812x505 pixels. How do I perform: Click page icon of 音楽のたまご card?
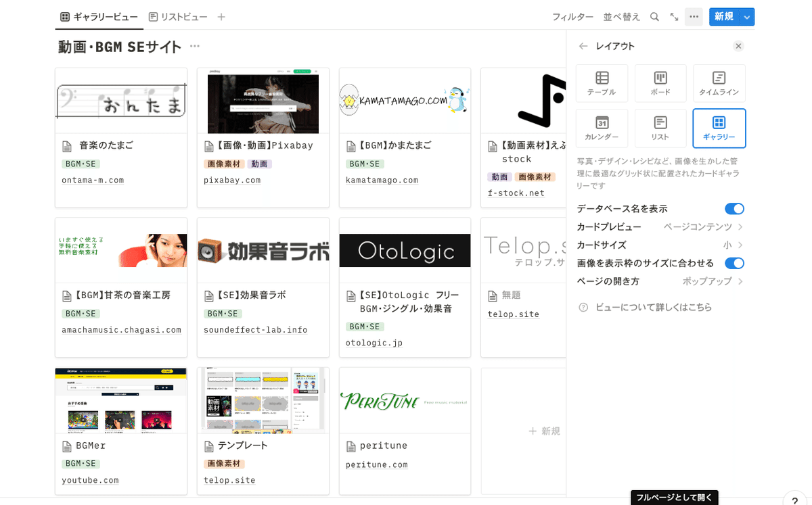click(67, 146)
